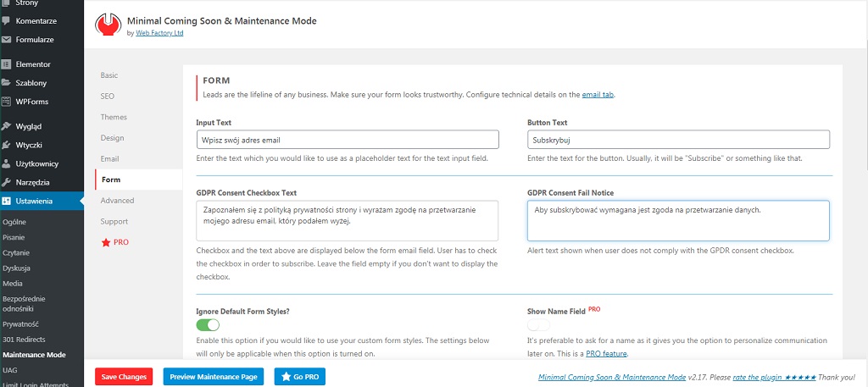Click Preview Maintenance Page button
Viewport: 868px width, 387px height.
tap(213, 377)
